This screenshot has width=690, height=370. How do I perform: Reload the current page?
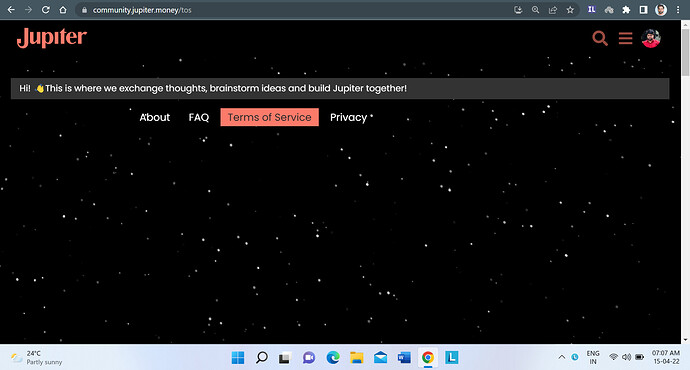click(x=45, y=10)
